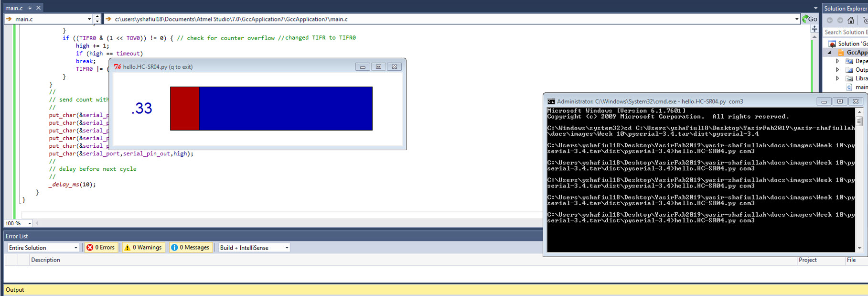Pin the main.c tab with the pin icon

pos(30,8)
